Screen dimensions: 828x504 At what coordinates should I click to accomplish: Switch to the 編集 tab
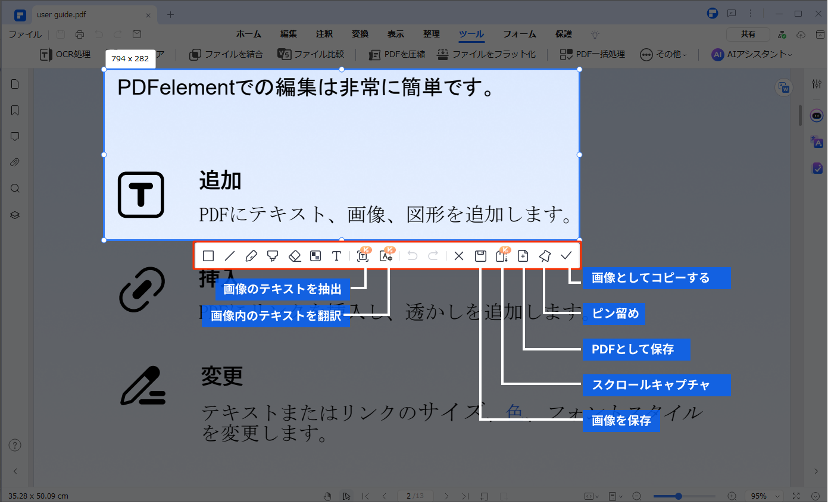click(289, 35)
